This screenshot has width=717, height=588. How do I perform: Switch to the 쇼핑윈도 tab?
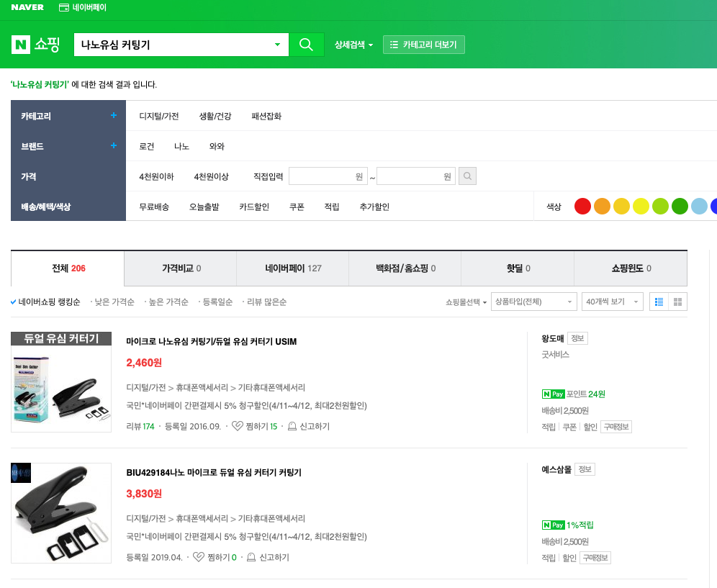pyautogui.click(x=631, y=268)
